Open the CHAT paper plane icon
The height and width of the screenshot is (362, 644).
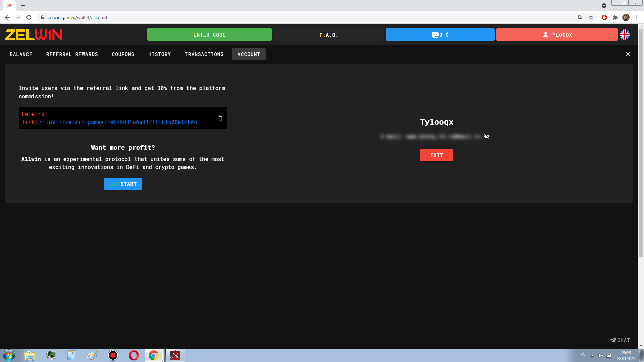tap(613, 340)
